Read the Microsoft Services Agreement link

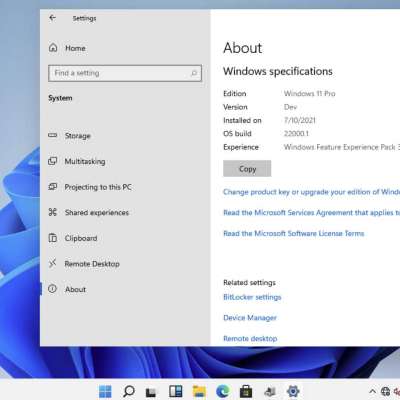point(311,213)
